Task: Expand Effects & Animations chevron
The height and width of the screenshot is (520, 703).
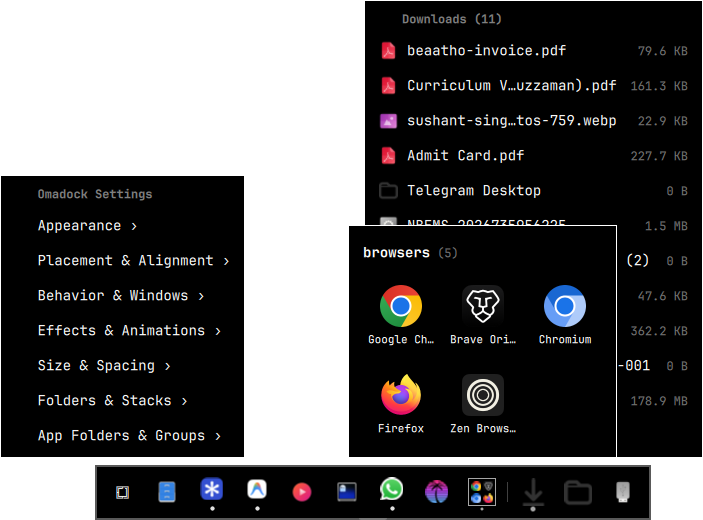Action: tap(218, 331)
